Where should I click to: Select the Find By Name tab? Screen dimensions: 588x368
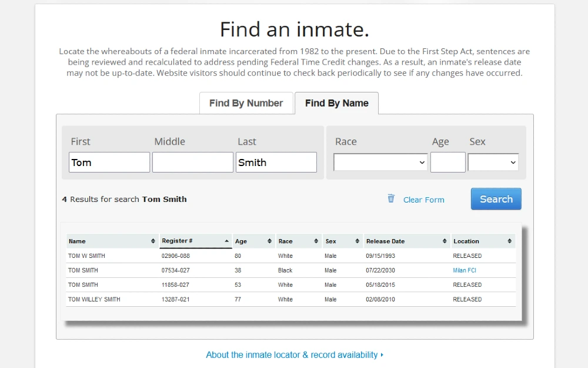[336, 103]
